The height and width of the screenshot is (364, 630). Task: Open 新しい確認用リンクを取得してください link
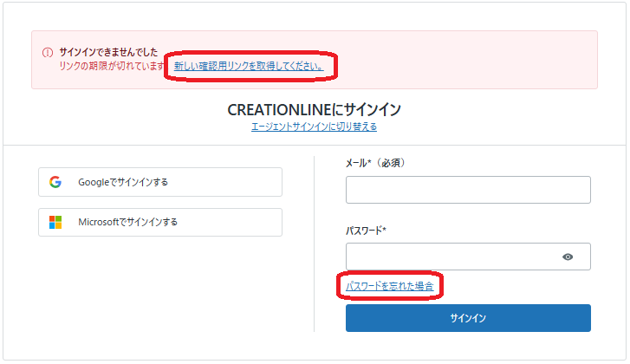pyautogui.click(x=249, y=66)
